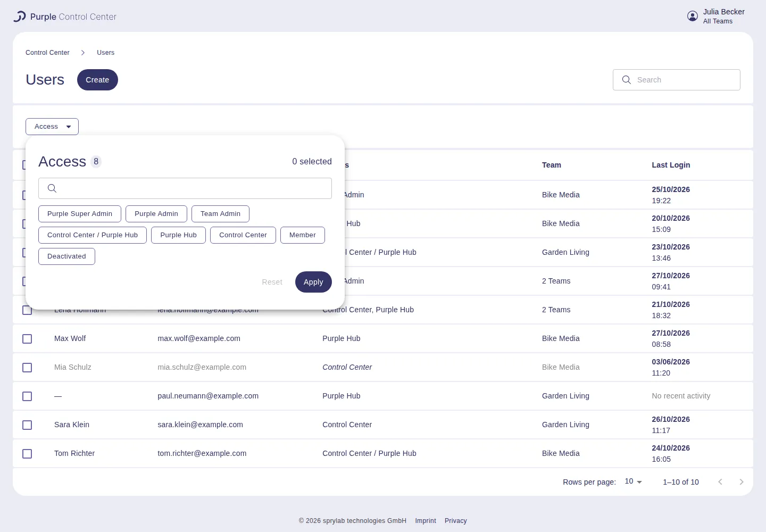Click sara.klein@example.com email cell
The height and width of the screenshot is (532, 766).
point(200,425)
